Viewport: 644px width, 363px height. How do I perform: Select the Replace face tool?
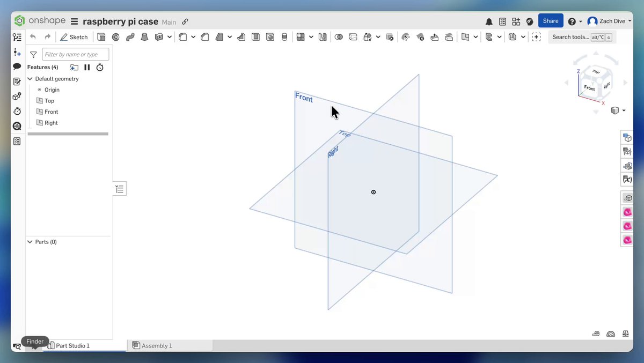click(449, 37)
